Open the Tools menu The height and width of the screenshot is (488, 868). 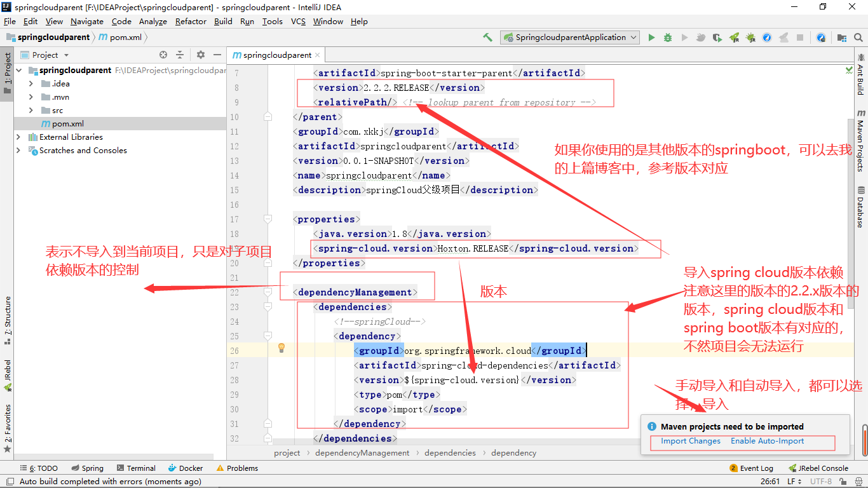272,21
